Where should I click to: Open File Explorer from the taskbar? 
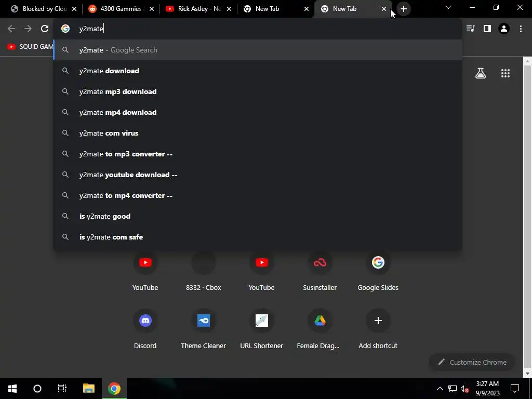tap(88, 389)
